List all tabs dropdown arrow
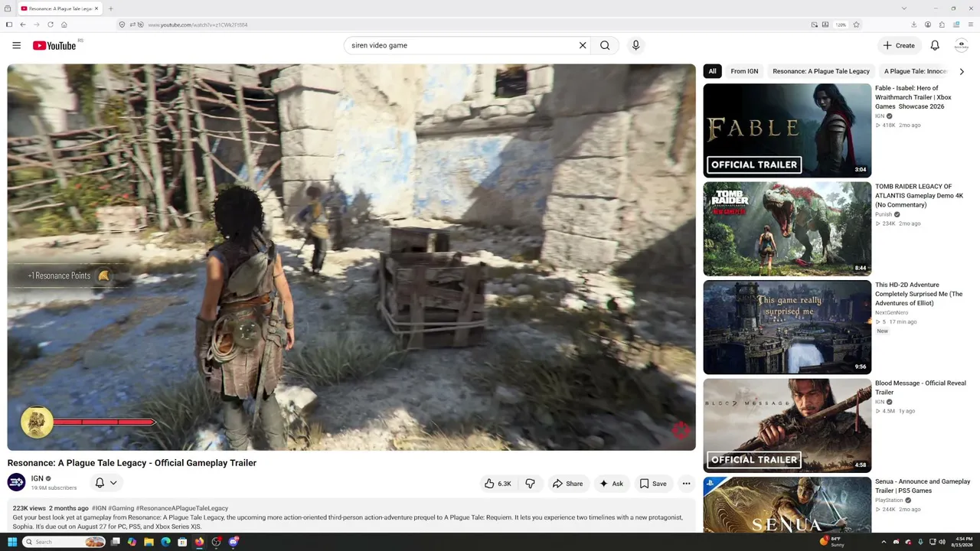 click(904, 8)
